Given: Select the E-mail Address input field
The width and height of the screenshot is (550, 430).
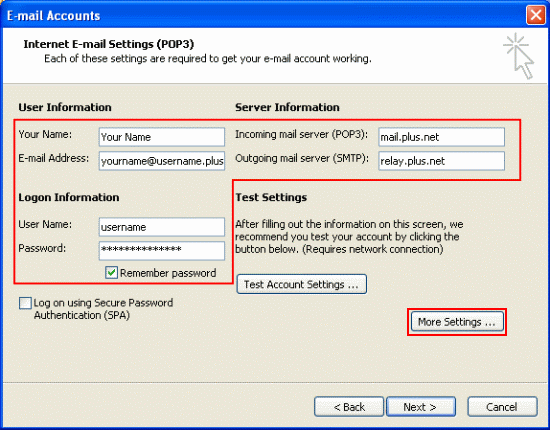Looking at the screenshot, I should (x=162, y=161).
